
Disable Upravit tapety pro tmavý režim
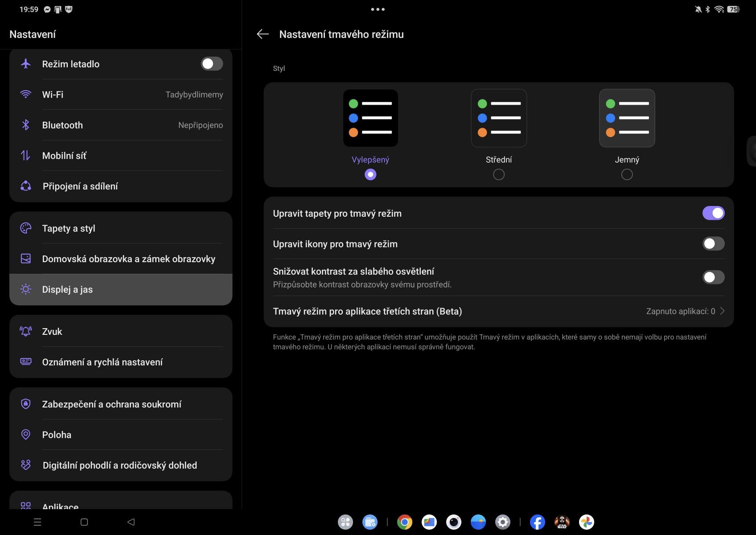(713, 213)
